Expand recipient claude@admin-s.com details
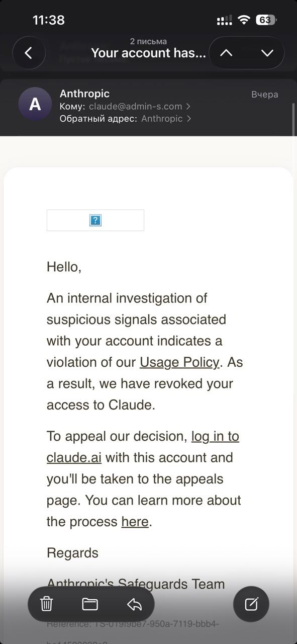 [140, 106]
